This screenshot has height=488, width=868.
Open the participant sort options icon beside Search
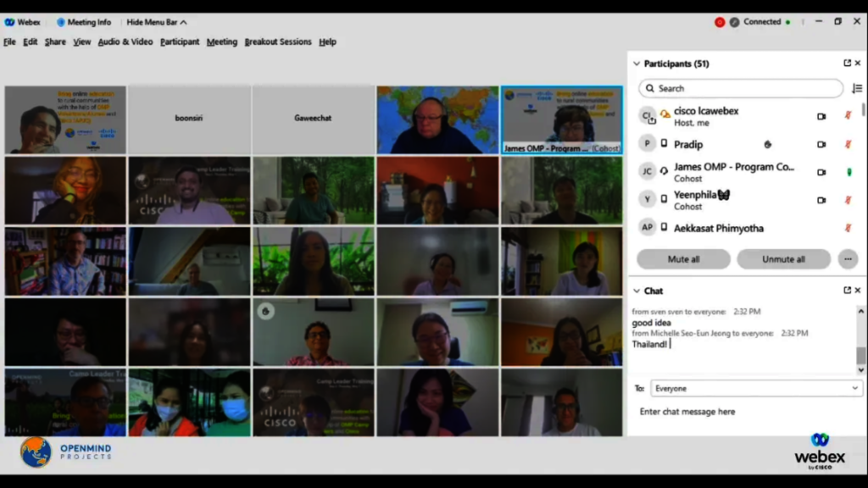(857, 88)
